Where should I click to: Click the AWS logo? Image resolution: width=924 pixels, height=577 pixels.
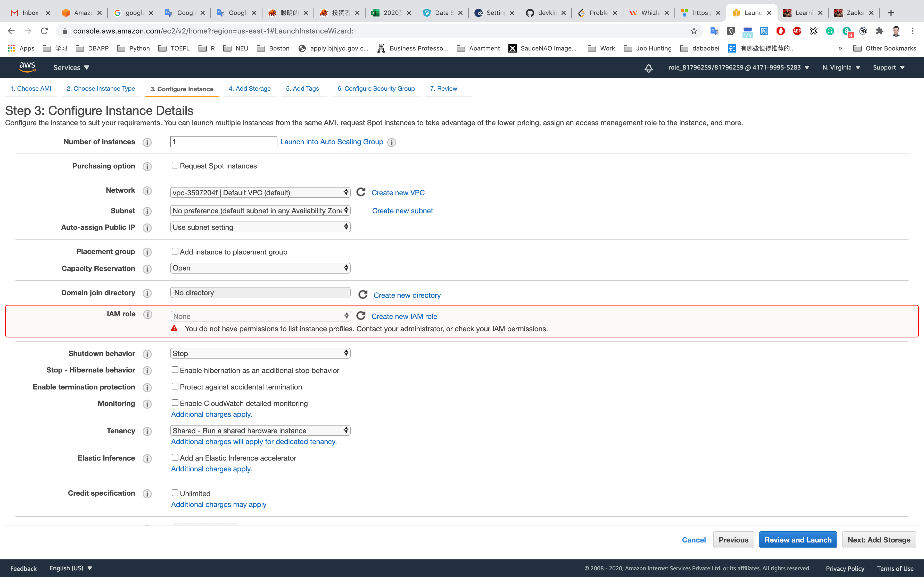coord(27,67)
